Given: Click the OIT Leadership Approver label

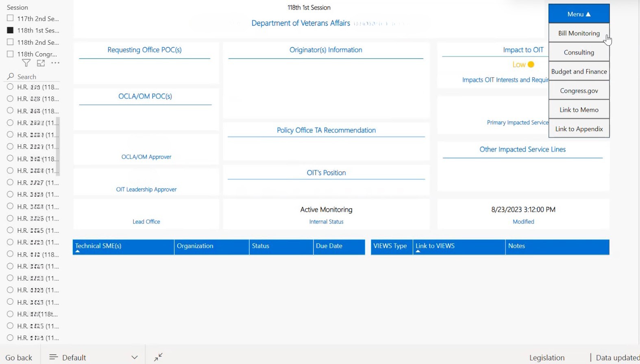Looking at the screenshot, I should pyautogui.click(x=146, y=189).
